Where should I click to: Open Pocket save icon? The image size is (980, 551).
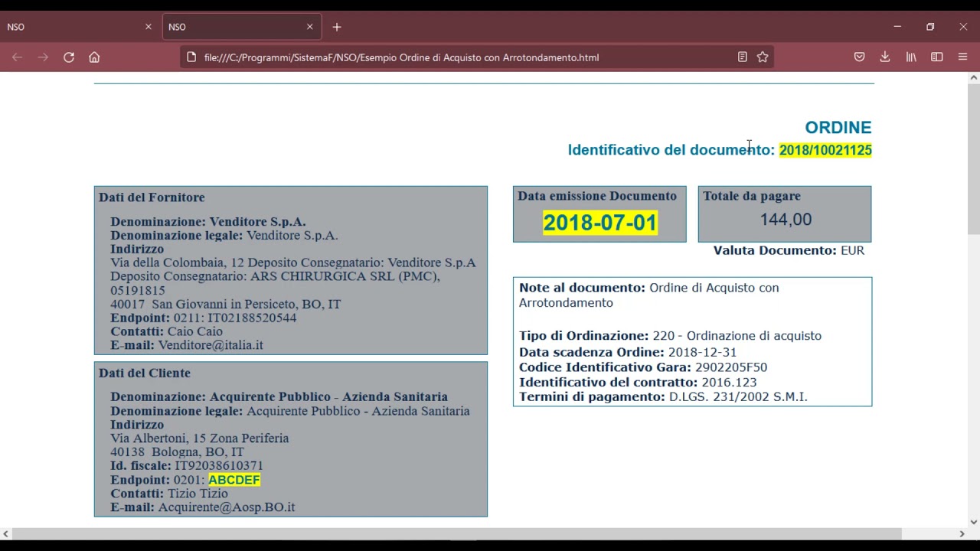click(x=859, y=57)
